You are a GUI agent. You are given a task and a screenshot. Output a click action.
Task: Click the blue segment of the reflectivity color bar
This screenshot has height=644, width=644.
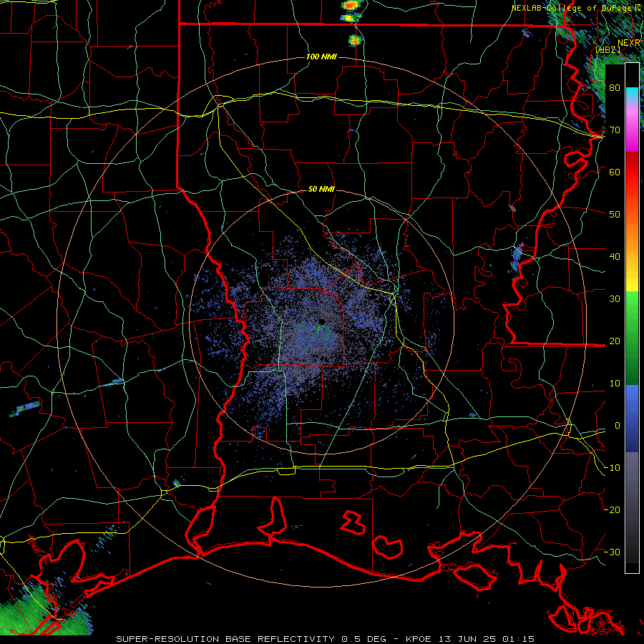(x=632, y=419)
